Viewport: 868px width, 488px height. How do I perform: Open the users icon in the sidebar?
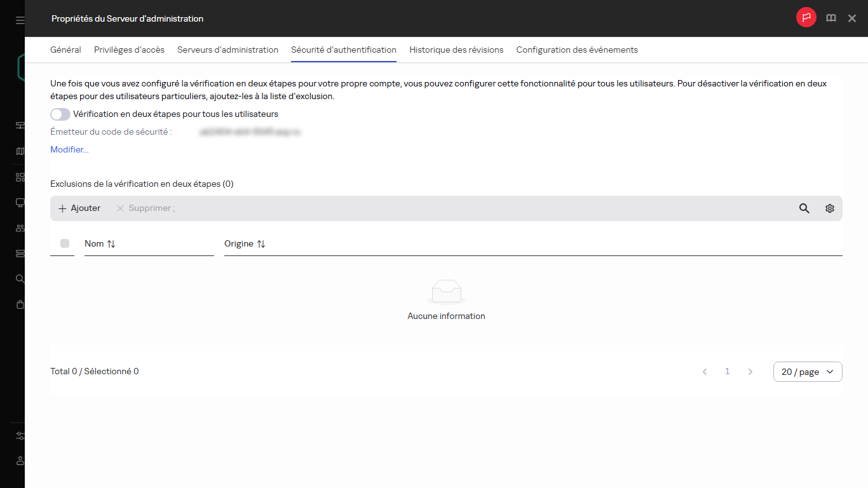point(20,227)
